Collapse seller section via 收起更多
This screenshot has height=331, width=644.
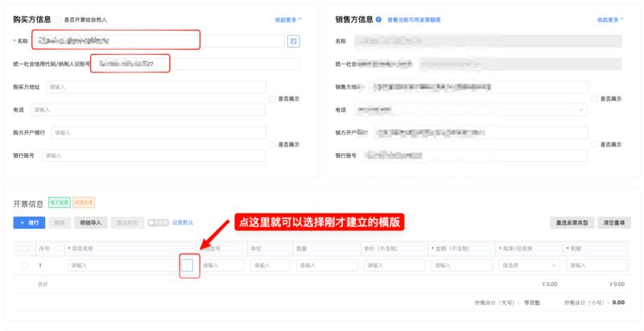point(610,19)
